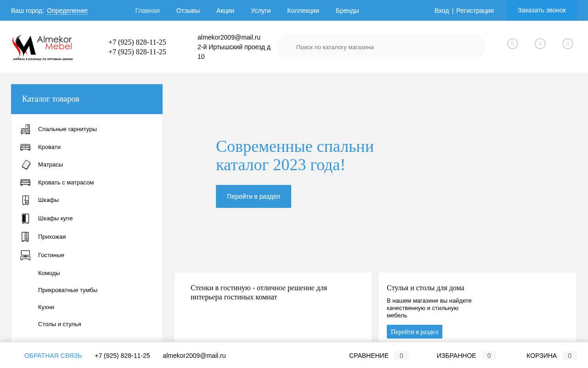
Task: Open the Акции menu item
Action: (x=225, y=11)
